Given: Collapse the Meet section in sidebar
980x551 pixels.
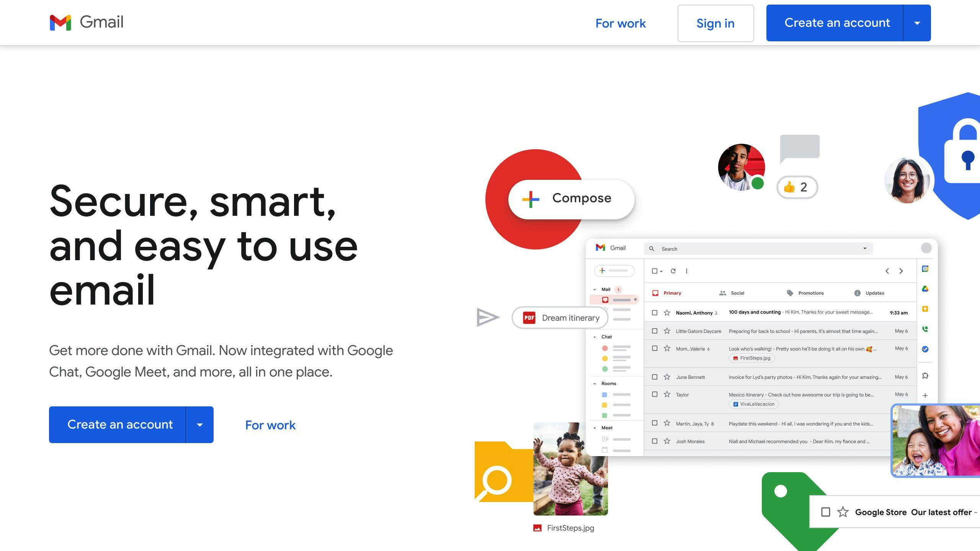Looking at the screenshot, I should 595,428.
